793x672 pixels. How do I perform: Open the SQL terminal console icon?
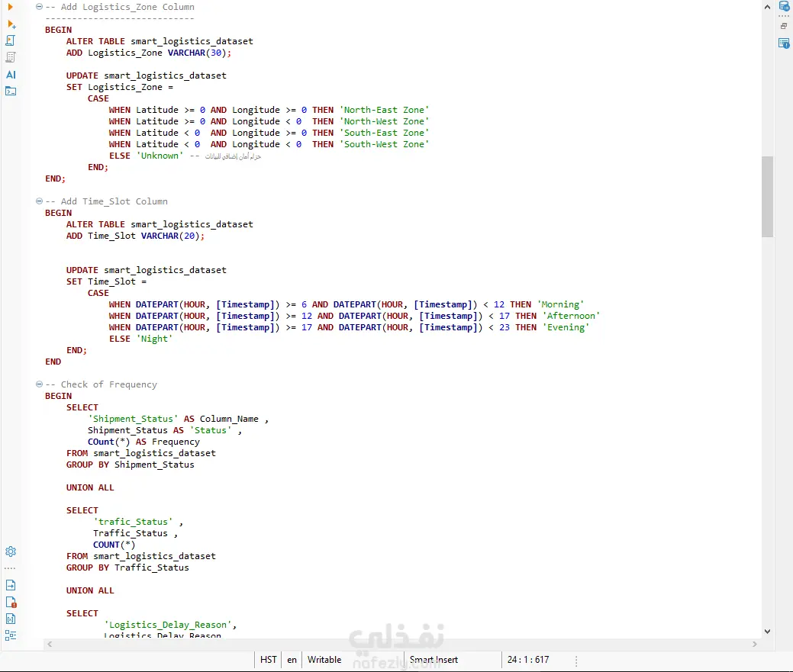11,91
